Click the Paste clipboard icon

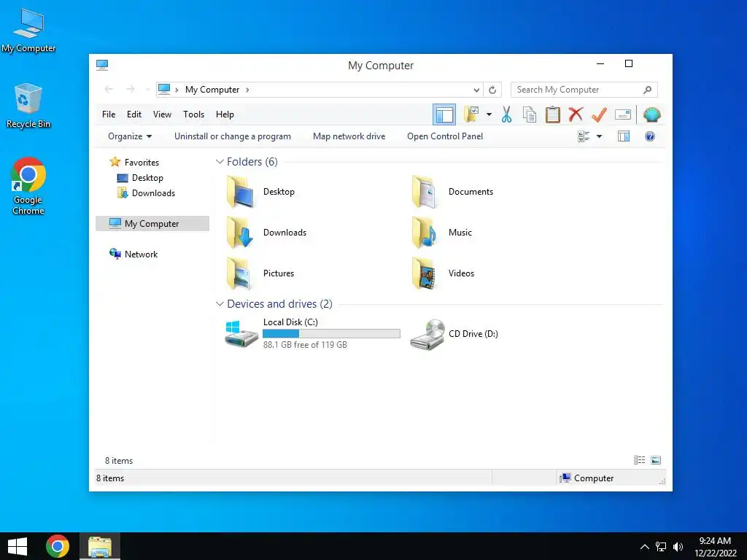tap(553, 114)
